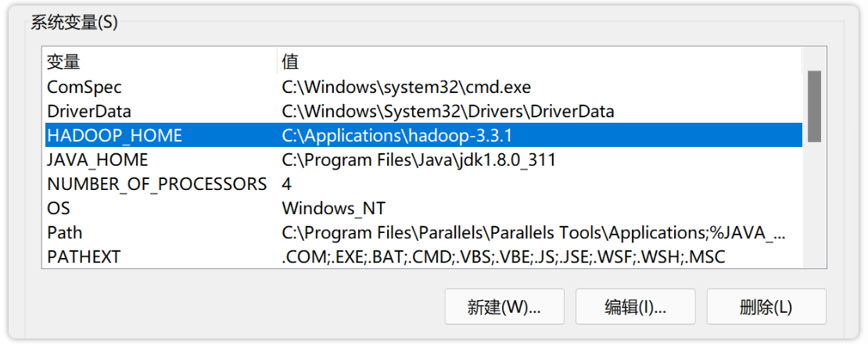868x344 pixels.
Task: Click the Parallels Tools path value
Action: 533,232
